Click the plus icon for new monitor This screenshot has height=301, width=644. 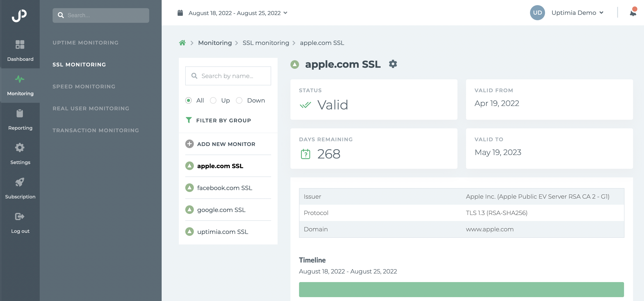[189, 144]
